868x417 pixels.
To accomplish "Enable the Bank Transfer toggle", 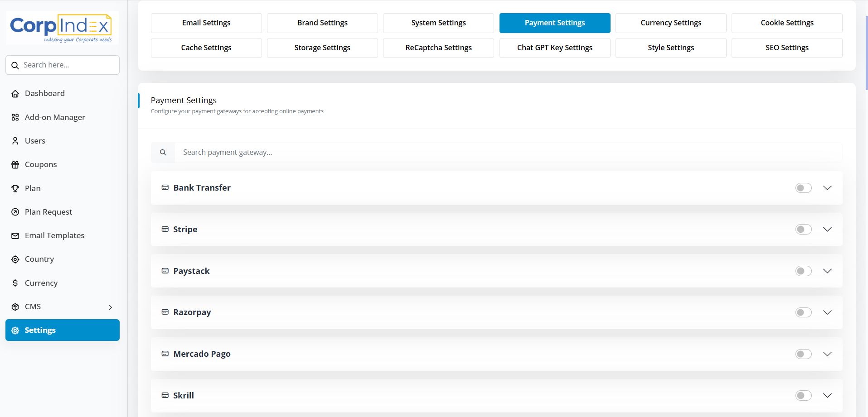I will click(x=803, y=188).
